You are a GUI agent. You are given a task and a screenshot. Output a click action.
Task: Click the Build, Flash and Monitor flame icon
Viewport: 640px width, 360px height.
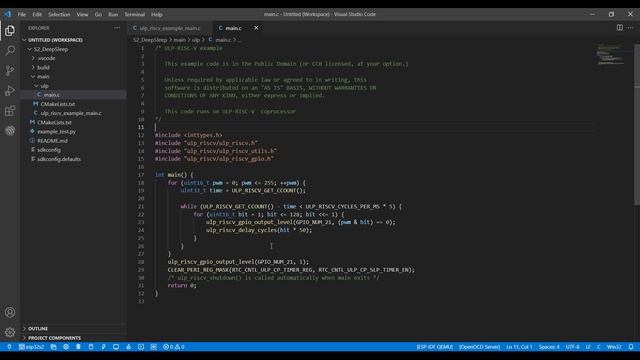[128, 347]
